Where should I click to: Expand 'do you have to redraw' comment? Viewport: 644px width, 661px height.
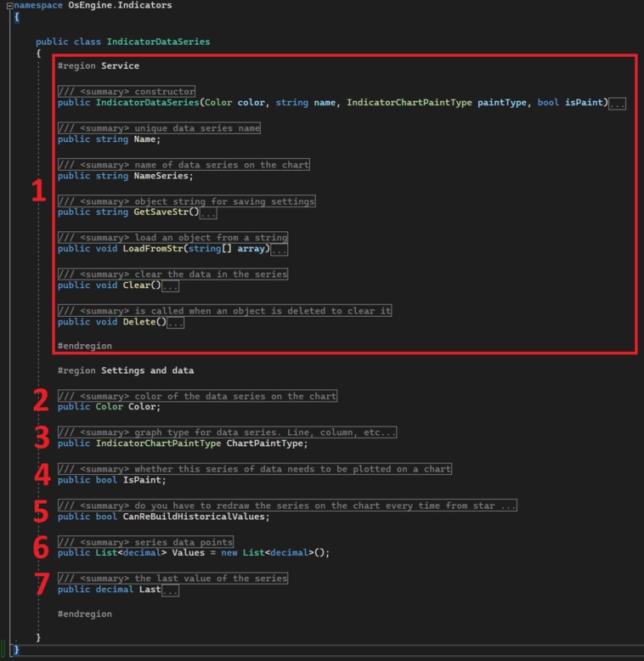click(287, 506)
